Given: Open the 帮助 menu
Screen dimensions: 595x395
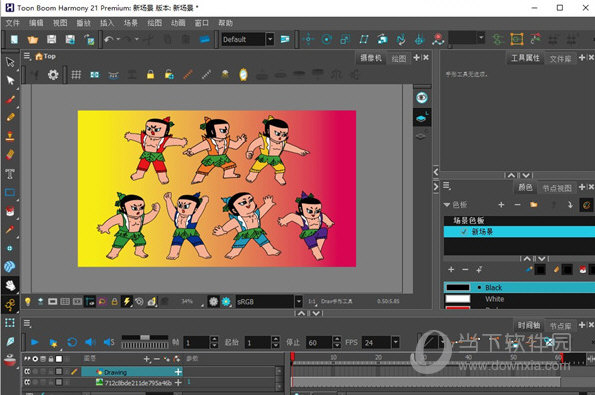Looking at the screenshot, I should (x=225, y=23).
